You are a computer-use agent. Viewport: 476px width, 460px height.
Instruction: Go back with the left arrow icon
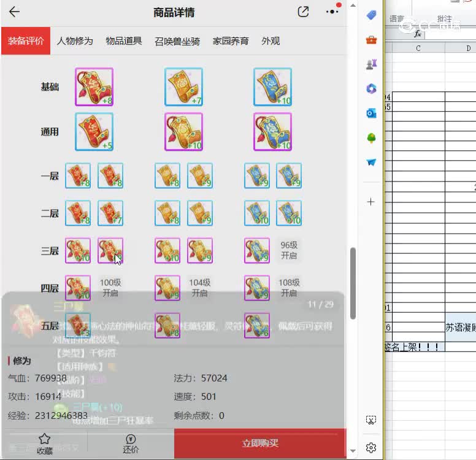click(14, 12)
